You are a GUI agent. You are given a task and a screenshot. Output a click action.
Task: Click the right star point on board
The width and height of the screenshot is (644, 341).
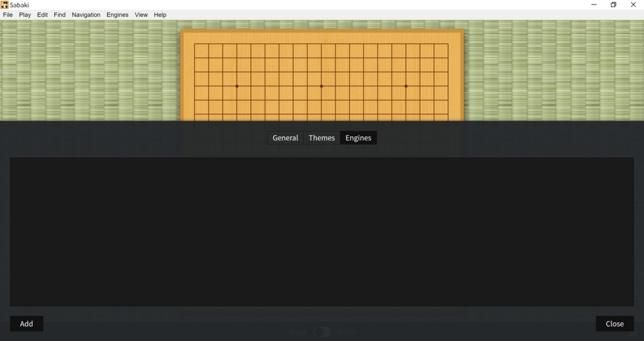[406, 86]
